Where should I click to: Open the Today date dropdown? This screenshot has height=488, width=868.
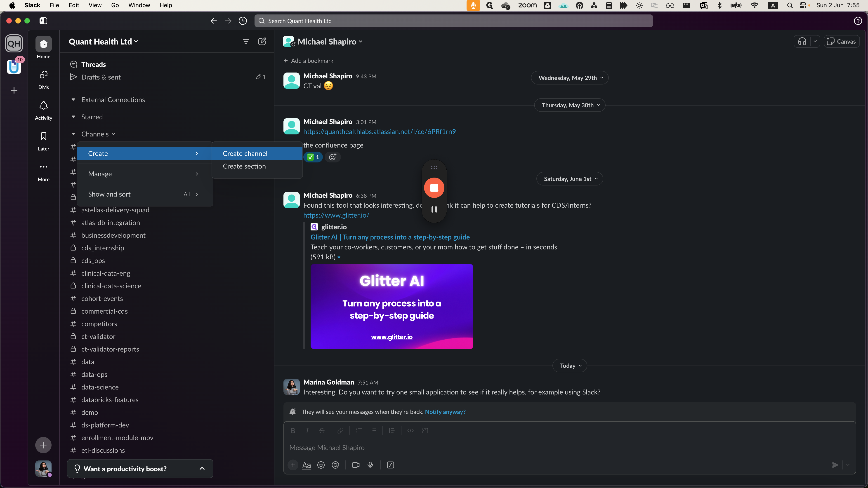tap(569, 365)
